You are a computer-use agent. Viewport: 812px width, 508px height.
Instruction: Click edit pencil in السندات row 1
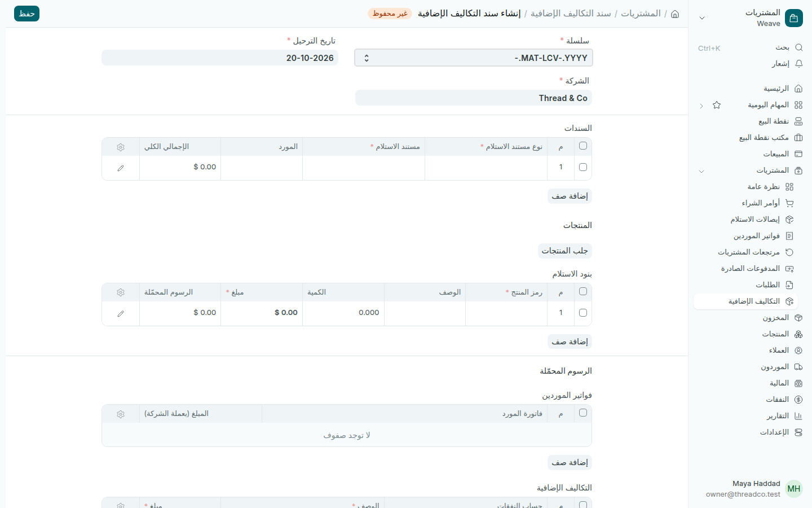click(121, 168)
